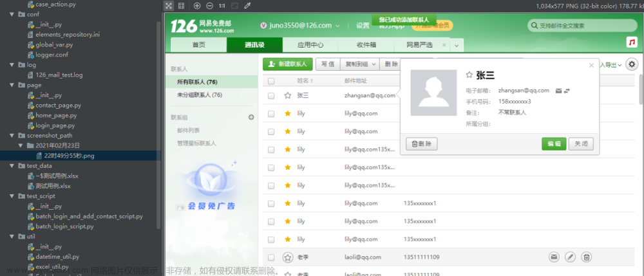Tick the select-all checkbox in table header
The image size is (644, 276).
click(x=271, y=81)
